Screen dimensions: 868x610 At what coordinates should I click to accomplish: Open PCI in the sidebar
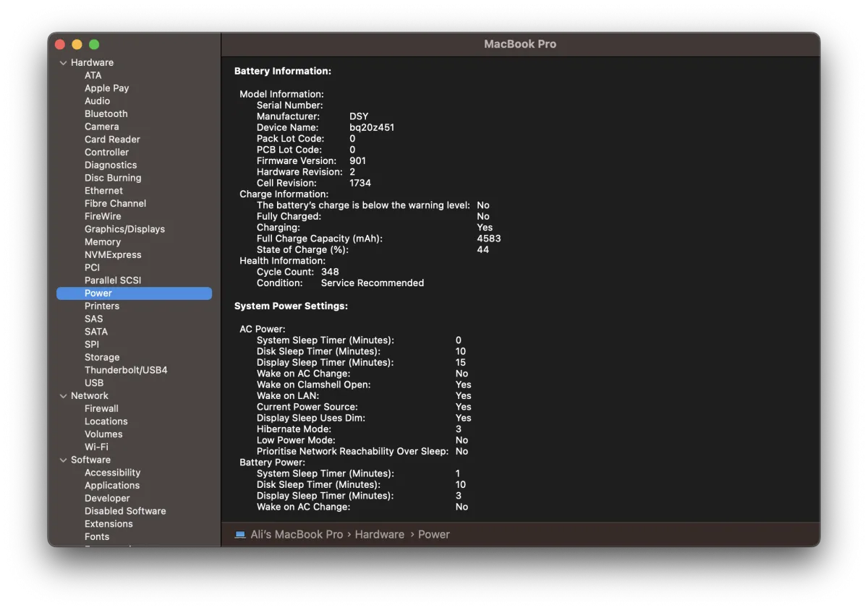(x=92, y=267)
